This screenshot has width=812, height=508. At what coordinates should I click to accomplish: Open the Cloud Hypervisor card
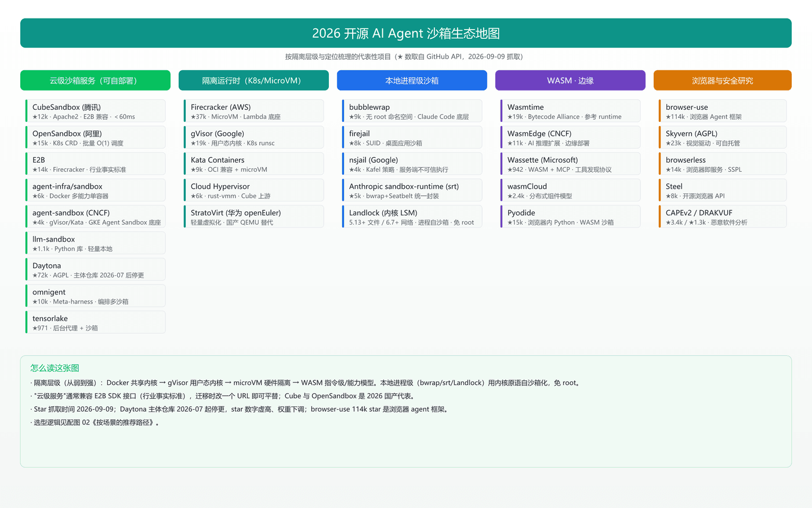[253, 190]
